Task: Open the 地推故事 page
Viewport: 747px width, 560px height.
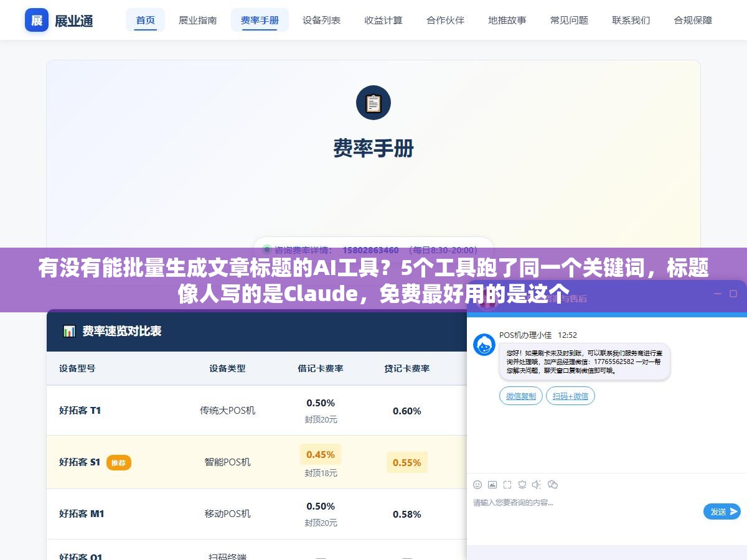Action: coord(507,20)
